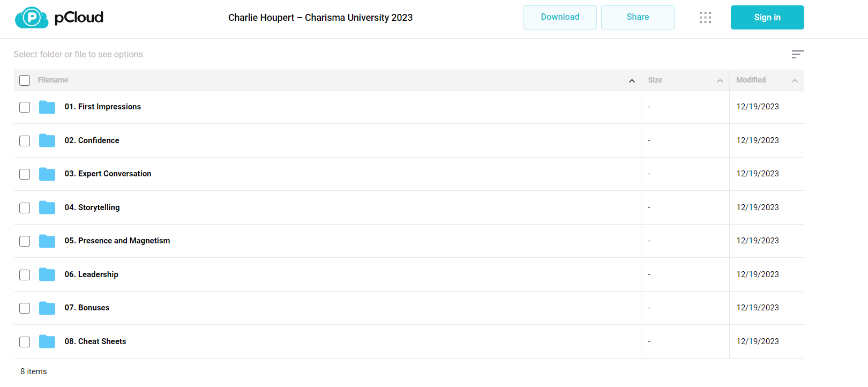868x387 pixels.
Task: Click folder icon of 04. Storytelling
Action: click(47, 207)
